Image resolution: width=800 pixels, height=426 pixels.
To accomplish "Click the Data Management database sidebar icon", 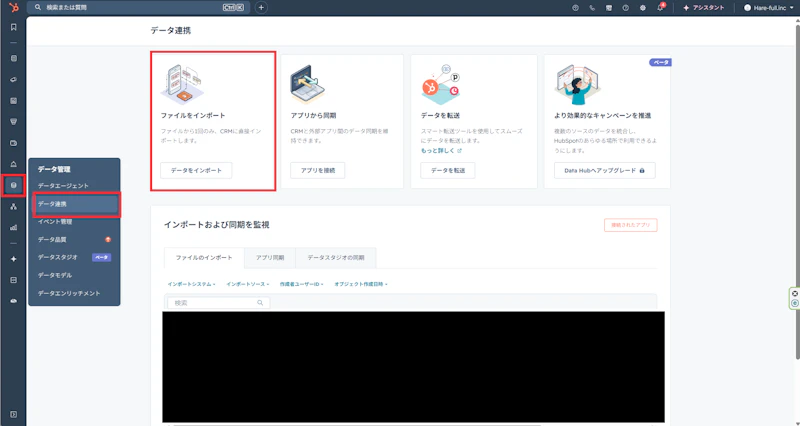I will [x=14, y=185].
